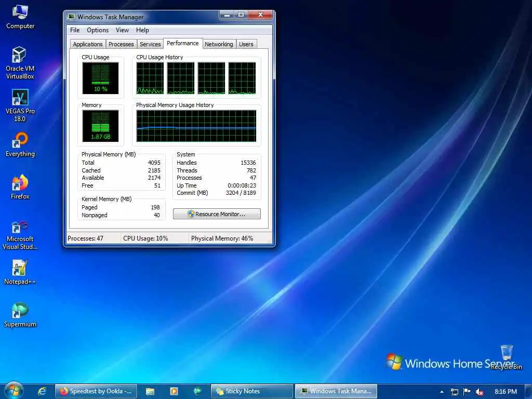Close the Windows Task Manager window

260,15
